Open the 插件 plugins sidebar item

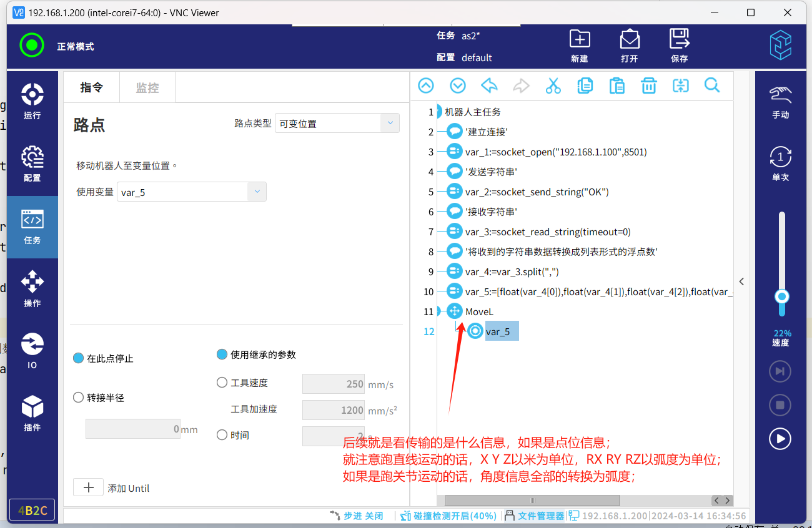coord(32,413)
